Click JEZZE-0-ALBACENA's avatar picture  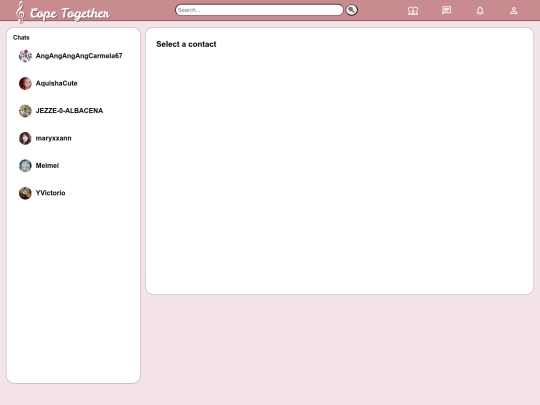tap(25, 111)
